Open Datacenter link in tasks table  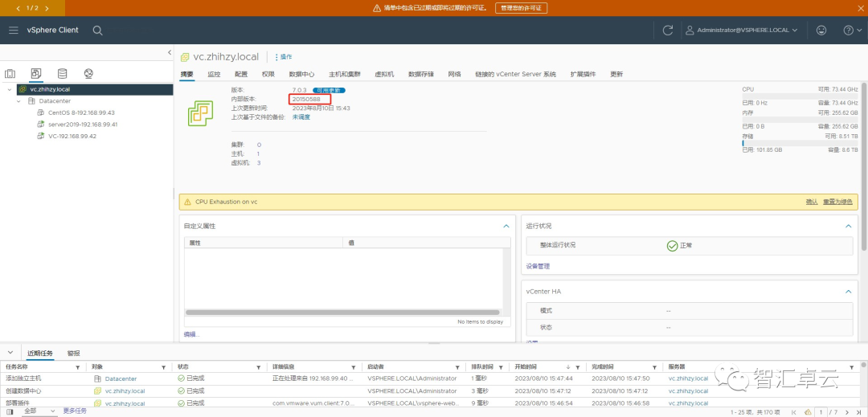(121, 379)
